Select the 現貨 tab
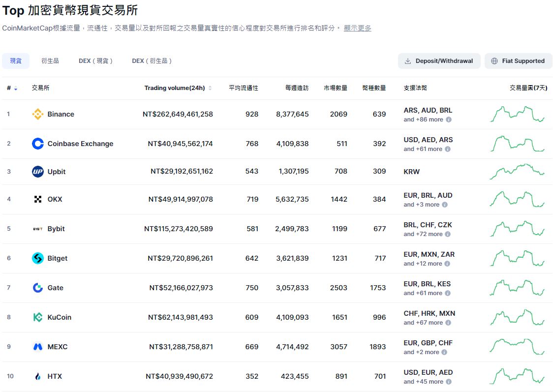This screenshot has width=553, height=392. [x=16, y=61]
